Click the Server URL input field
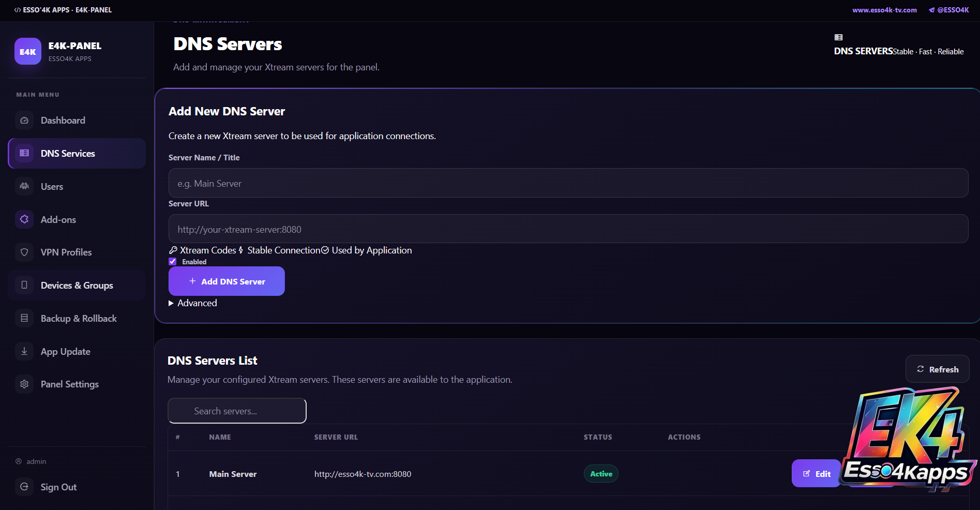This screenshot has height=510, width=980. [x=568, y=229]
